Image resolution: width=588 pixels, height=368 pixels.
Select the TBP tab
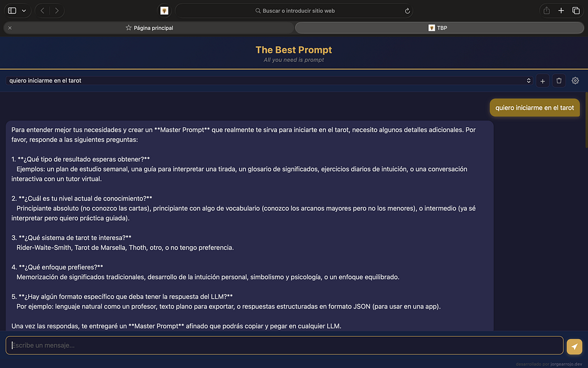pos(440,28)
